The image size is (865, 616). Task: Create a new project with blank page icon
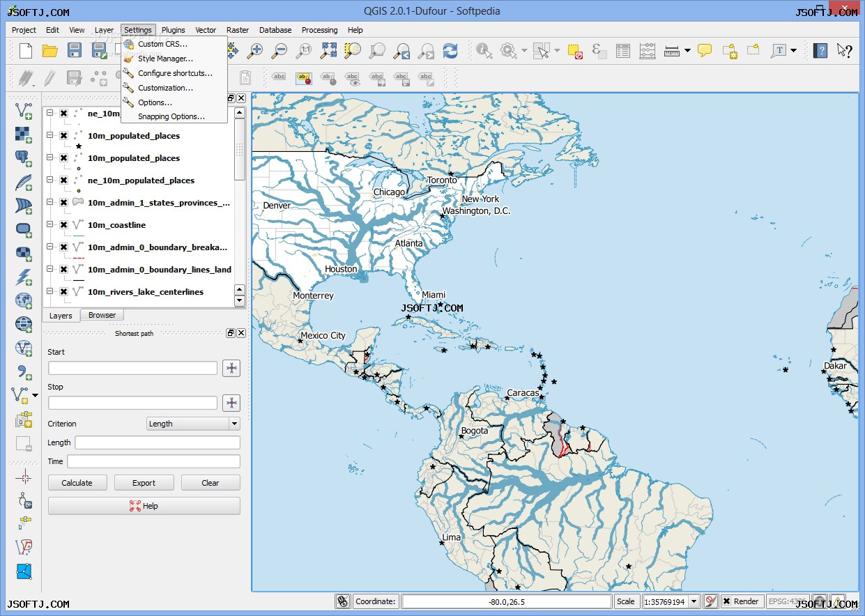click(26, 50)
